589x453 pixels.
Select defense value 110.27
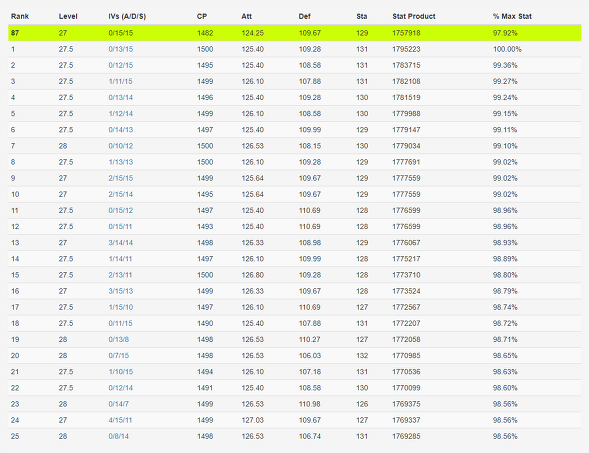coord(310,340)
